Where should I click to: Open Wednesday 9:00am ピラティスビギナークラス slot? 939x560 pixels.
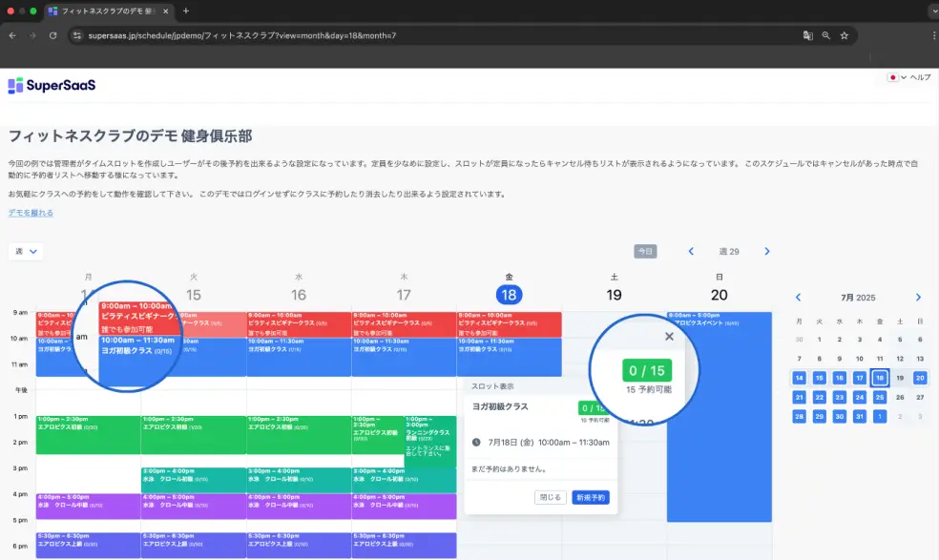(299, 324)
